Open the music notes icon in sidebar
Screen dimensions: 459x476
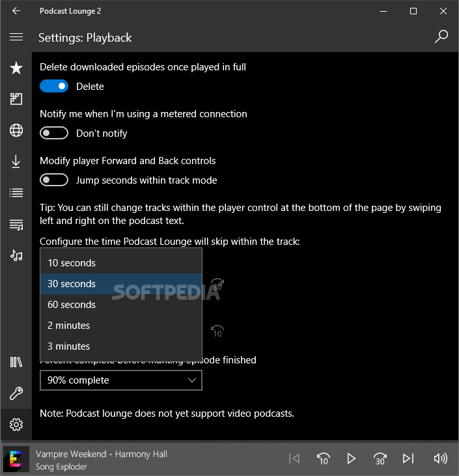[16, 255]
